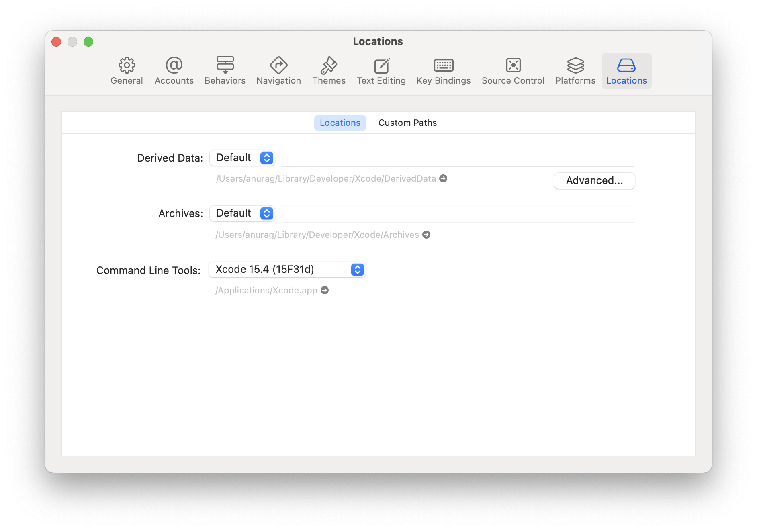Click inside the Archives path field

458,213
